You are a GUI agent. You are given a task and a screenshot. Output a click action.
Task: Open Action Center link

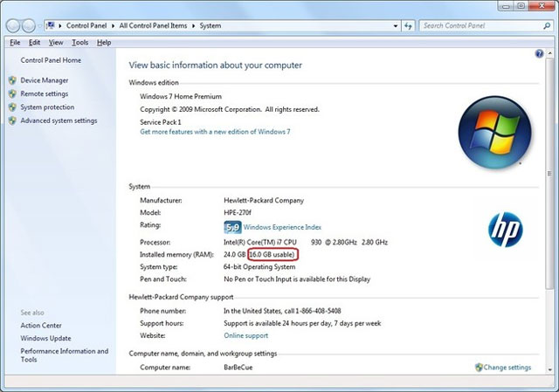click(41, 326)
